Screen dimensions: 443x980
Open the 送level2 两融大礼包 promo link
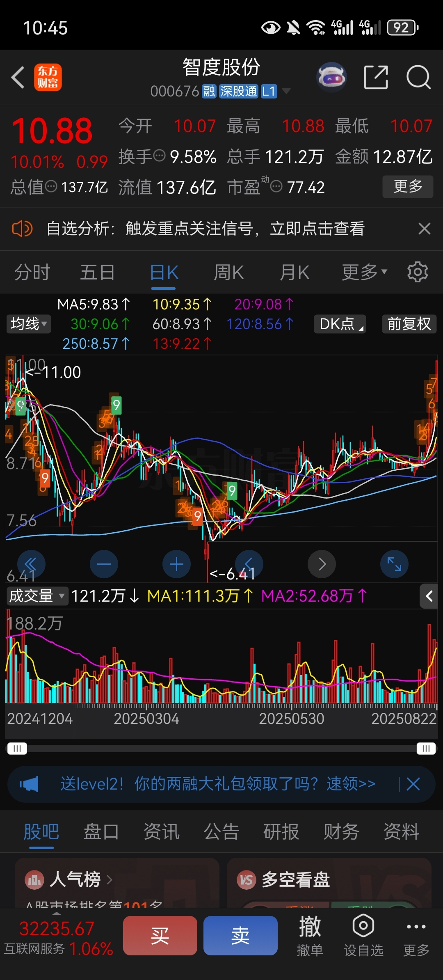pyautogui.click(x=218, y=784)
